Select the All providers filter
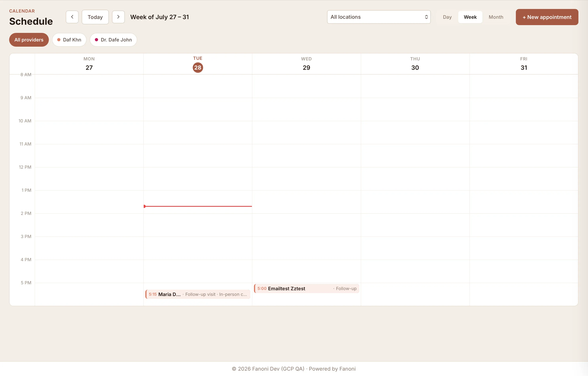588x376 pixels. point(29,40)
